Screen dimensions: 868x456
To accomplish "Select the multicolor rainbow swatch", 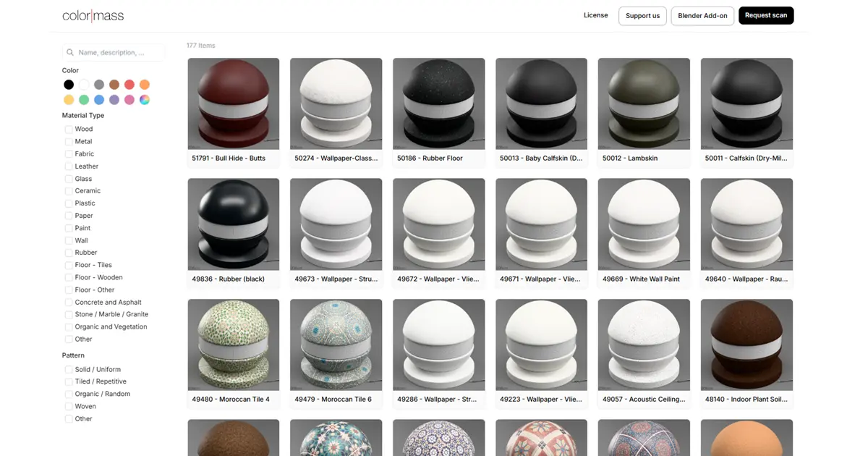I will 145,100.
